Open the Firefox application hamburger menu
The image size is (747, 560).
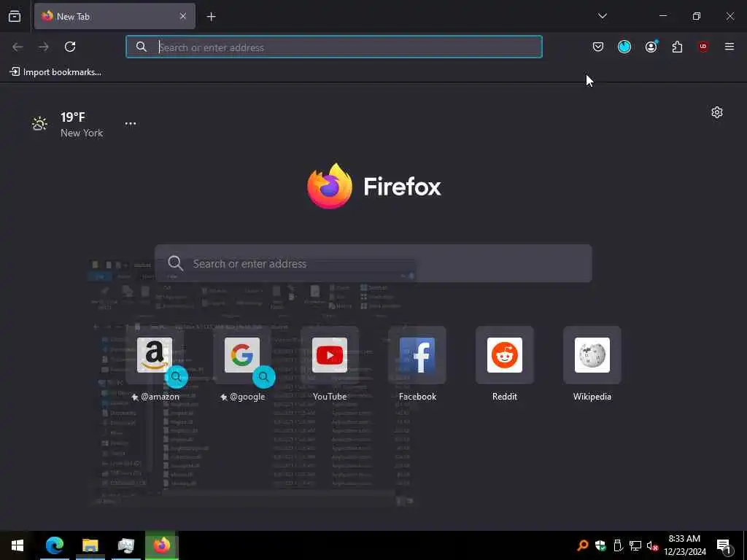pyautogui.click(x=729, y=47)
